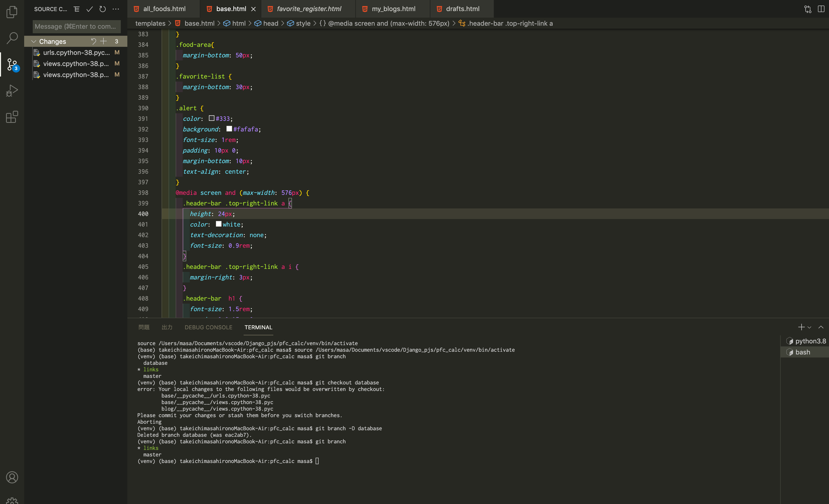Image resolution: width=829 pixels, height=504 pixels.
Task: Toggle split editor layout icon
Action: pos(821,9)
